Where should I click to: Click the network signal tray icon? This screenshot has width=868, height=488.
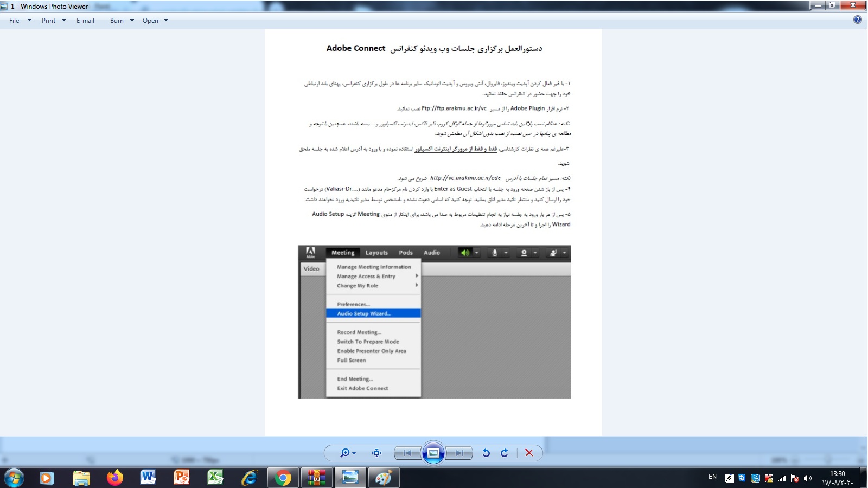coord(782,478)
